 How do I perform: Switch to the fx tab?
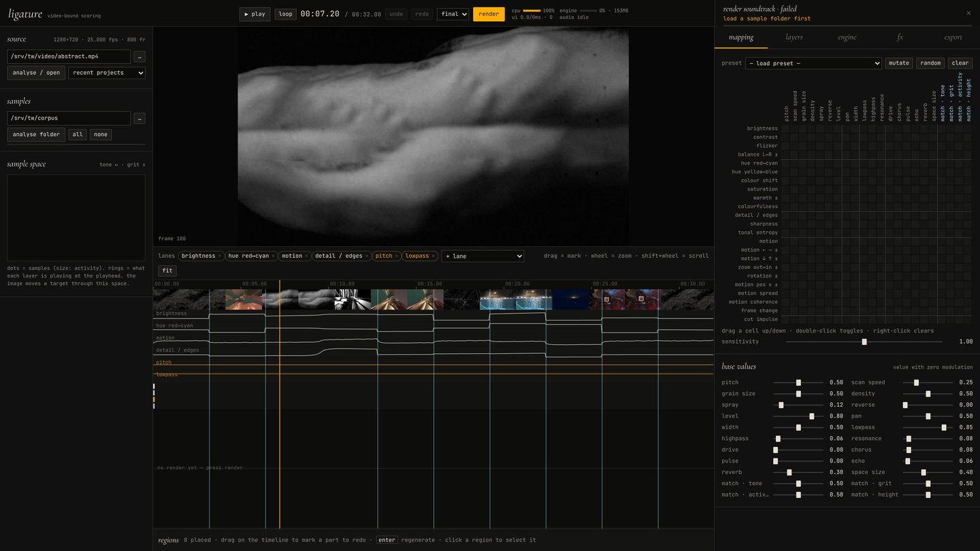point(900,37)
